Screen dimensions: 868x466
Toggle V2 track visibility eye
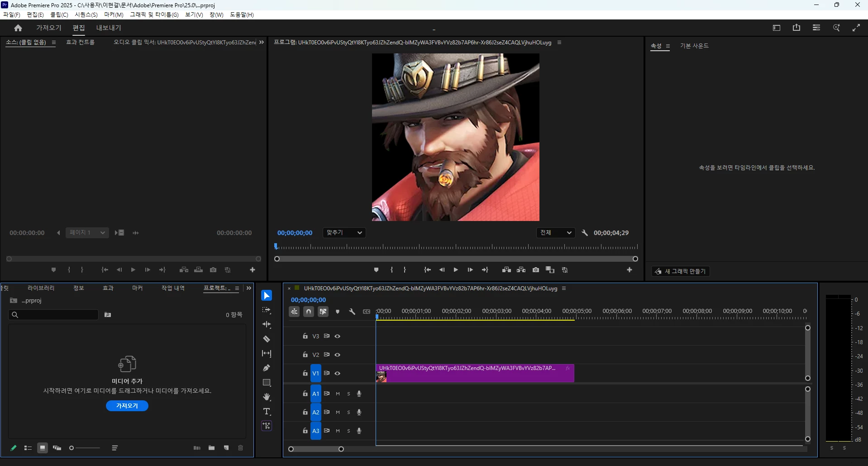(337, 355)
